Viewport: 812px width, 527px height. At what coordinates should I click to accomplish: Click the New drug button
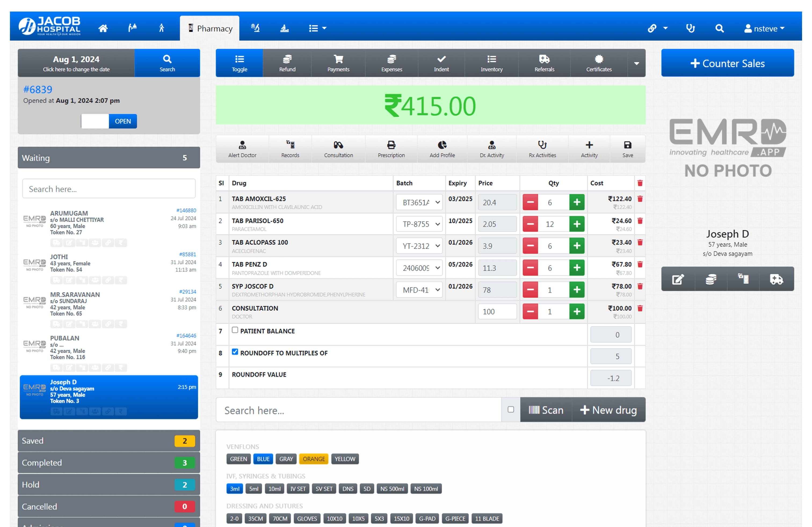[608, 410]
